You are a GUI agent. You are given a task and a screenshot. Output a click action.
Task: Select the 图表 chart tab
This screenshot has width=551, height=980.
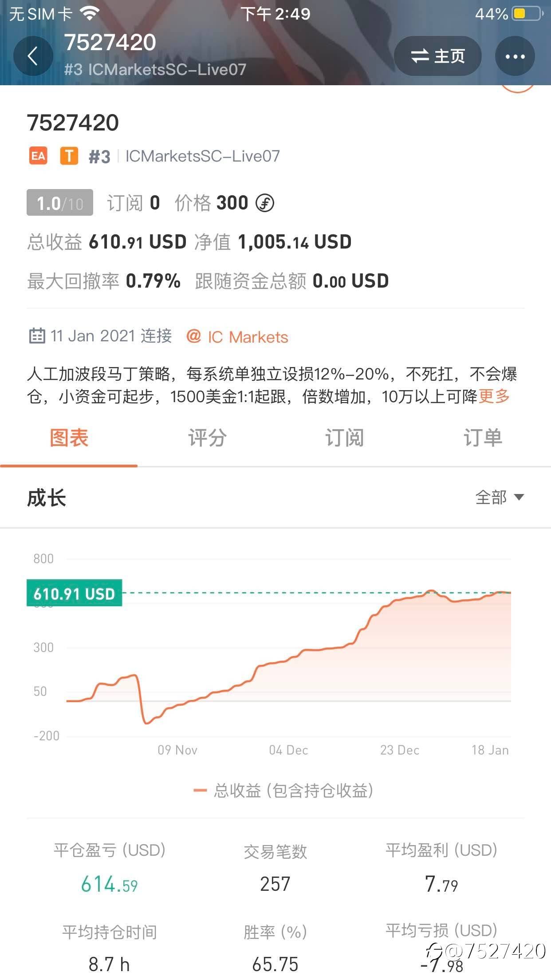69,438
